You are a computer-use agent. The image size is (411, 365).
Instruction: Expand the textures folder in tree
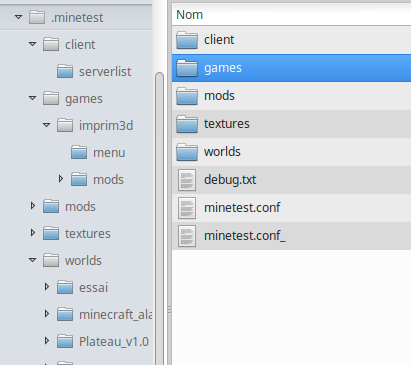(33, 233)
